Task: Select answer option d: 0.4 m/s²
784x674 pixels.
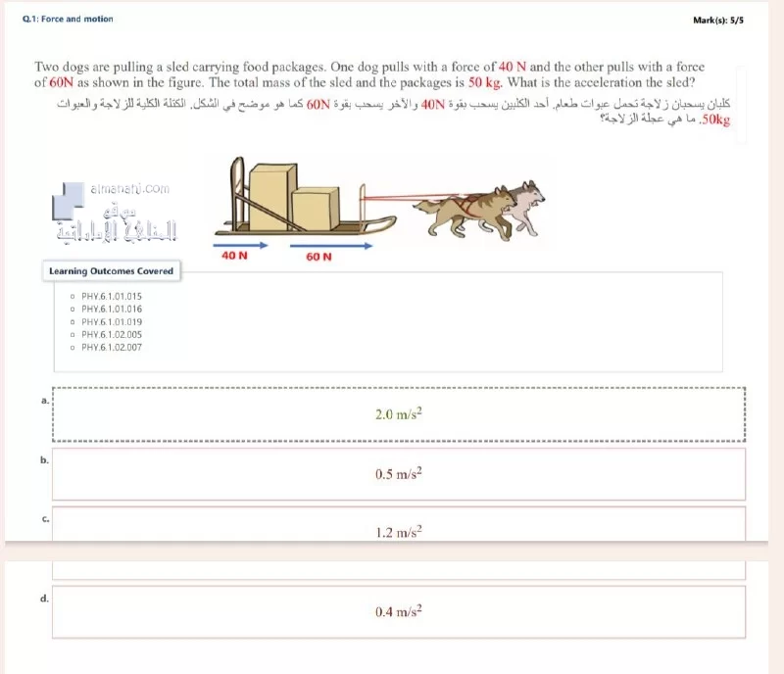Action: (399, 612)
